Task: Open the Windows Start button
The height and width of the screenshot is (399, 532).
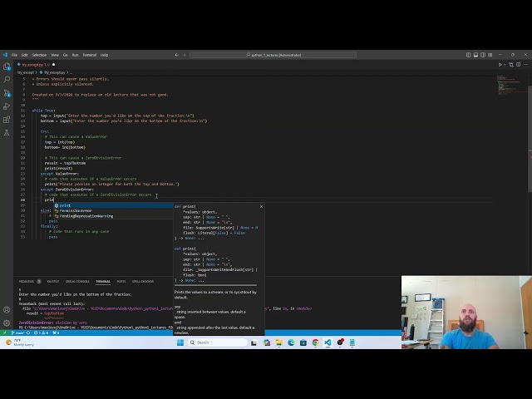Action: click(x=180, y=342)
